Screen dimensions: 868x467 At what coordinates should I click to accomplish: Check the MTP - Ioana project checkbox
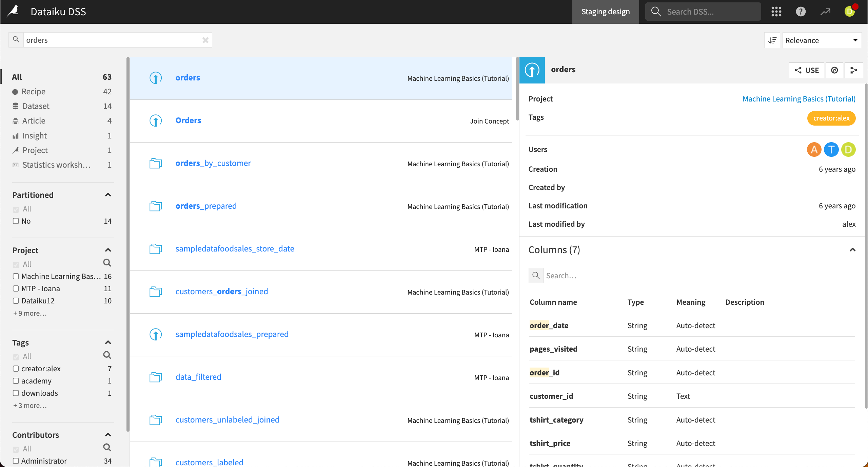[16, 288]
